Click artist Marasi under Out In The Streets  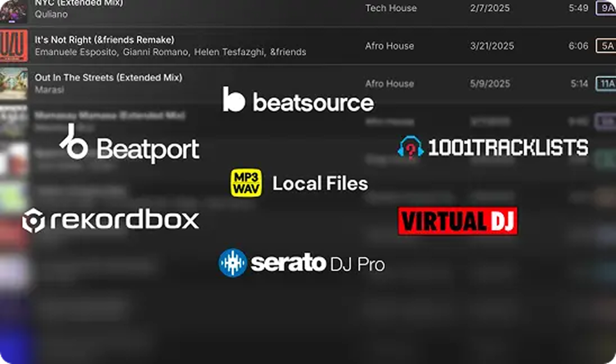49,90
